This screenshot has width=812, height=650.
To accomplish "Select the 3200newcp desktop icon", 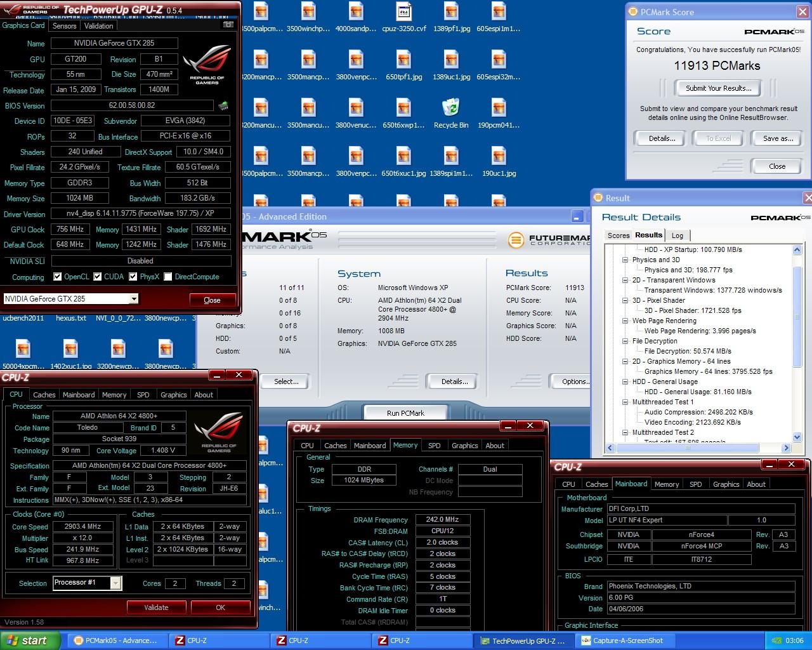I will [x=118, y=355].
